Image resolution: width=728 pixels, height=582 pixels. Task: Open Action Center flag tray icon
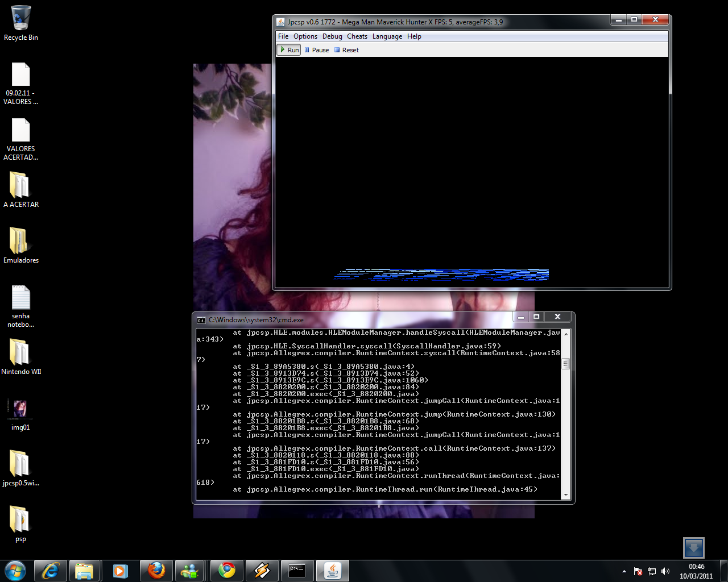638,571
